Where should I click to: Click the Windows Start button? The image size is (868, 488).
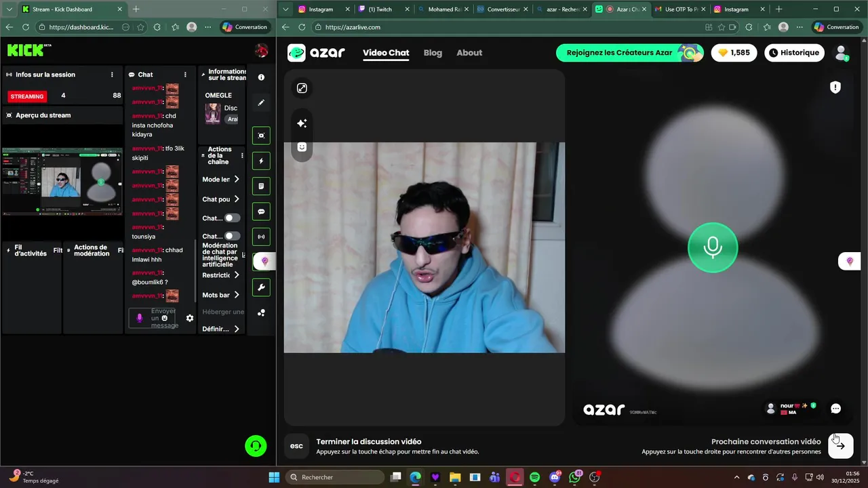[x=274, y=477]
